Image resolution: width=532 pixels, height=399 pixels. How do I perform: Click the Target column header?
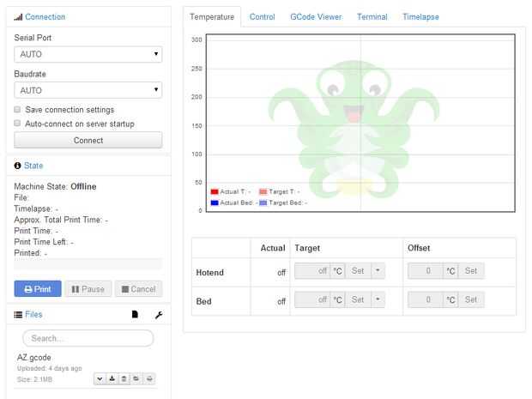[x=307, y=248]
